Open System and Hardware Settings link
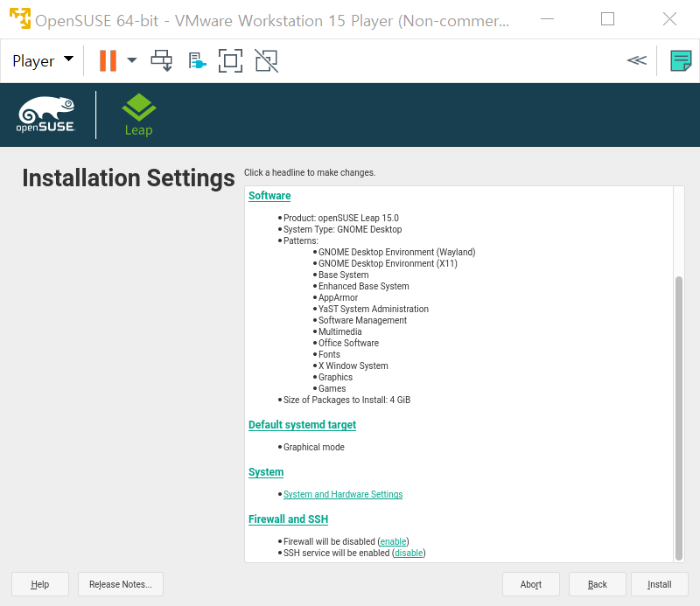700x606 pixels. [343, 494]
